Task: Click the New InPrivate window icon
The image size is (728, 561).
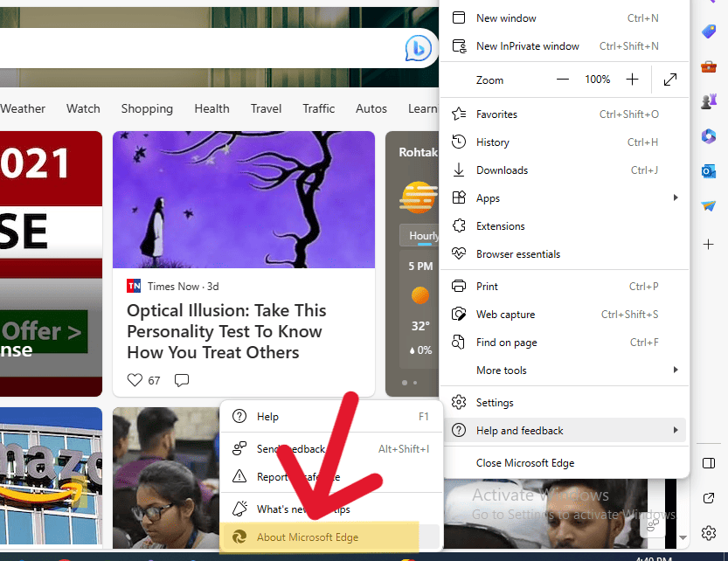Action: [x=459, y=46]
